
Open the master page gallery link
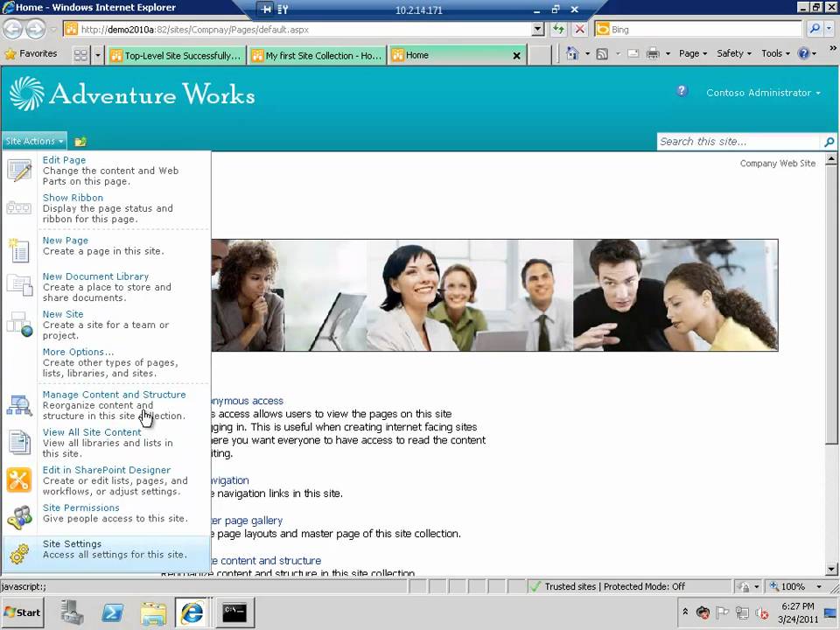pyautogui.click(x=247, y=520)
